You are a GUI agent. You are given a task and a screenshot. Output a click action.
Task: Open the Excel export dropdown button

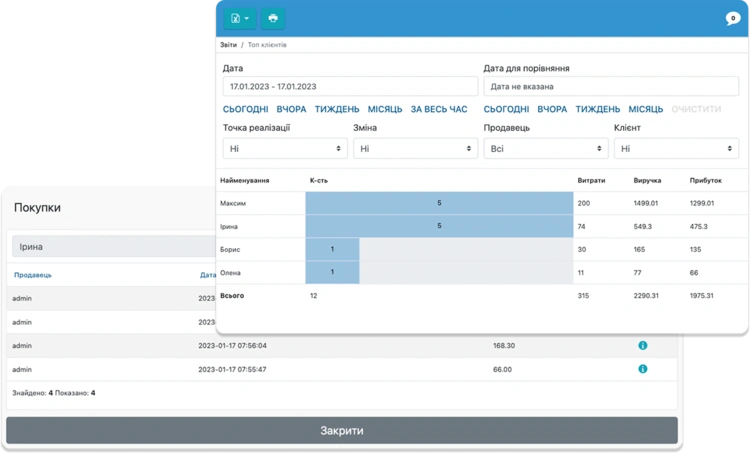(240, 19)
